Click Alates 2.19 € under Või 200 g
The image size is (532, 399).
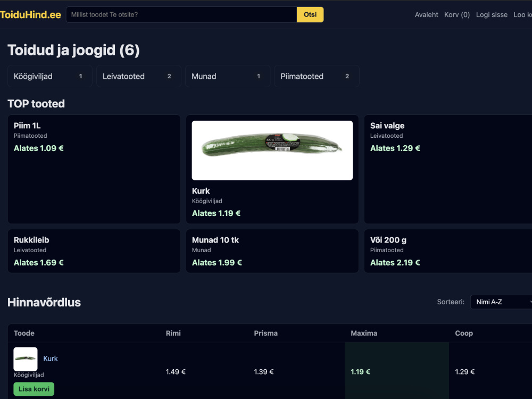(x=395, y=263)
